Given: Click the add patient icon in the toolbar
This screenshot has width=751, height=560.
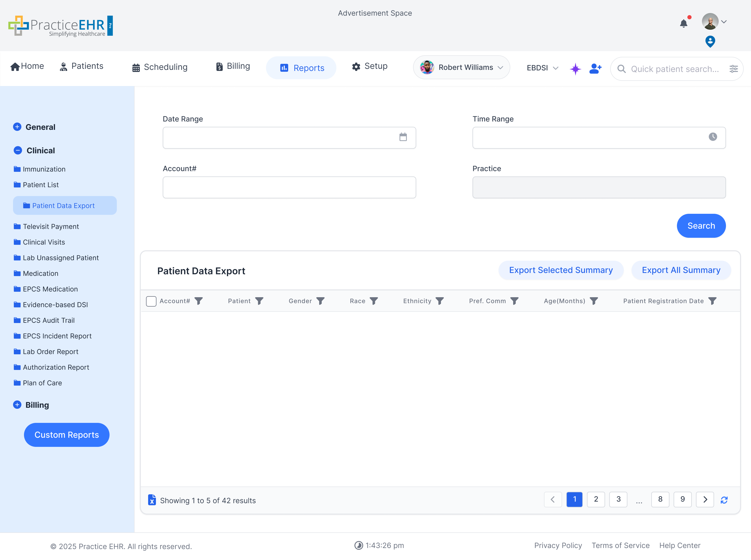Looking at the screenshot, I should point(595,69).
